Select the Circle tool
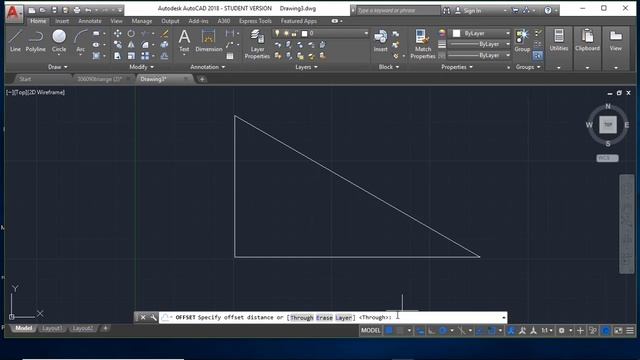The height and width of the screenshot is (360, 640). click(x=59, y=41)
